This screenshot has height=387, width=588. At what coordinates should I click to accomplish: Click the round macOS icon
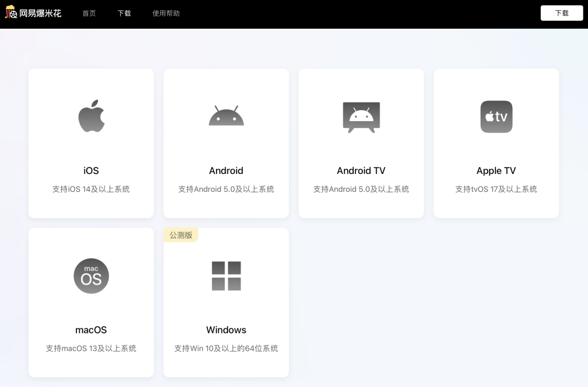tap(91, 276)
